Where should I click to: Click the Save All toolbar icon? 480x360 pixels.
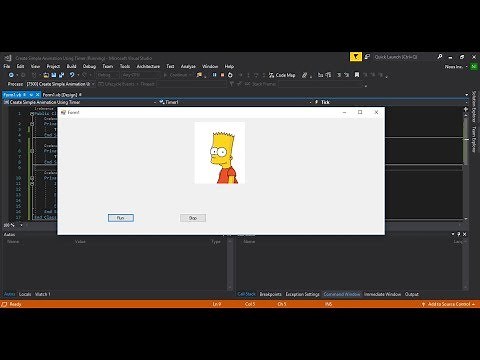pyautogui.click(x=61, y=75)
